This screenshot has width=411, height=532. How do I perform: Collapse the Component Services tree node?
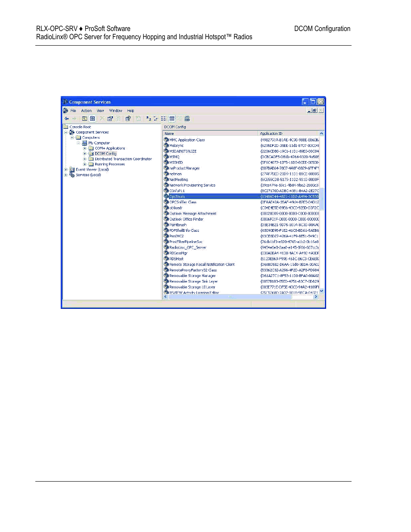[66, 132]
